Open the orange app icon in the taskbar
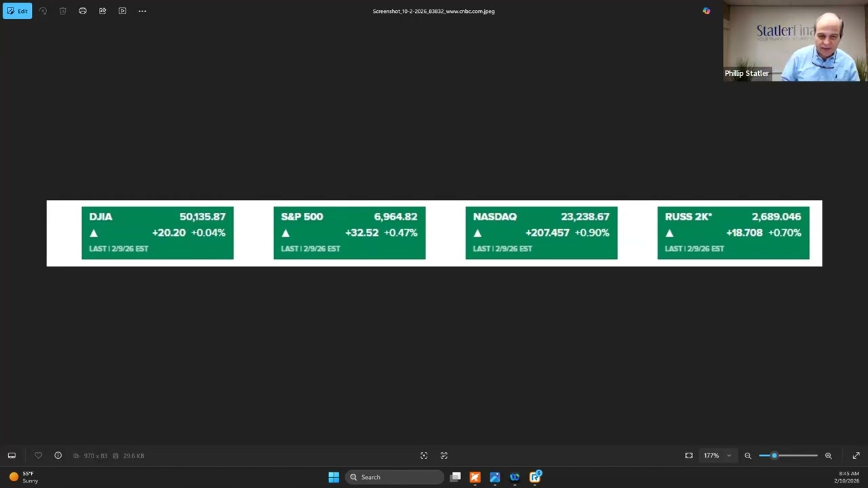The height and width of the screenshot is (488, 868). tap(475, 477)
